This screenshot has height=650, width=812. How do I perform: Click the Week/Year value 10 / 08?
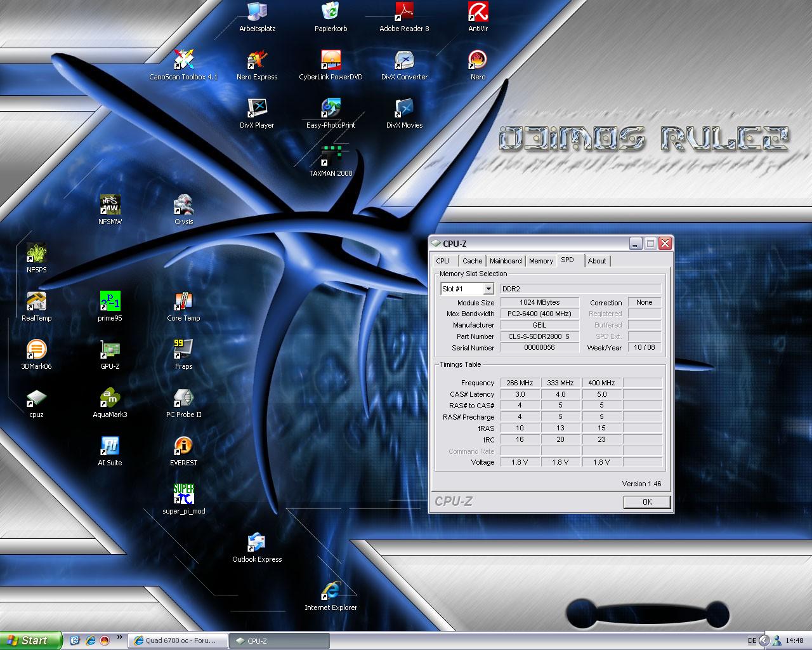[645, 348]
